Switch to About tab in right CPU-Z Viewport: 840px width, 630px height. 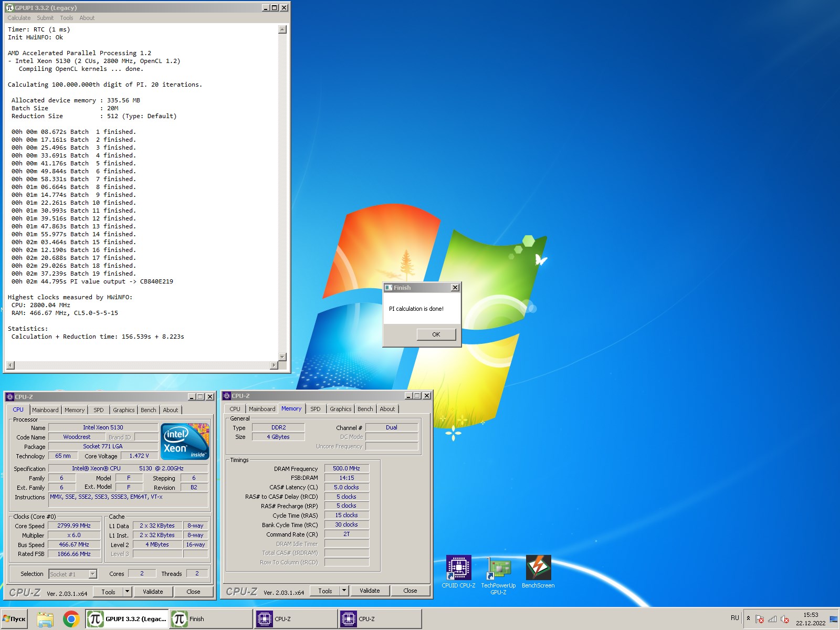387,409
